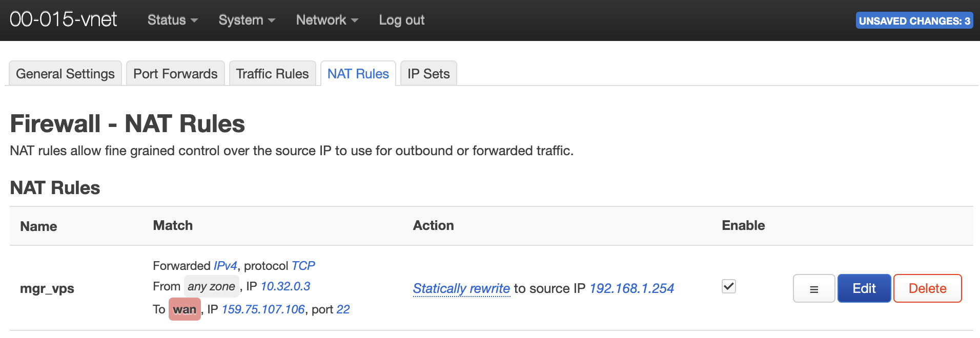The height and width of the screenshot is (338, 980).
Task: Click the any zone source badge
Action: click(x=211, y=286)
